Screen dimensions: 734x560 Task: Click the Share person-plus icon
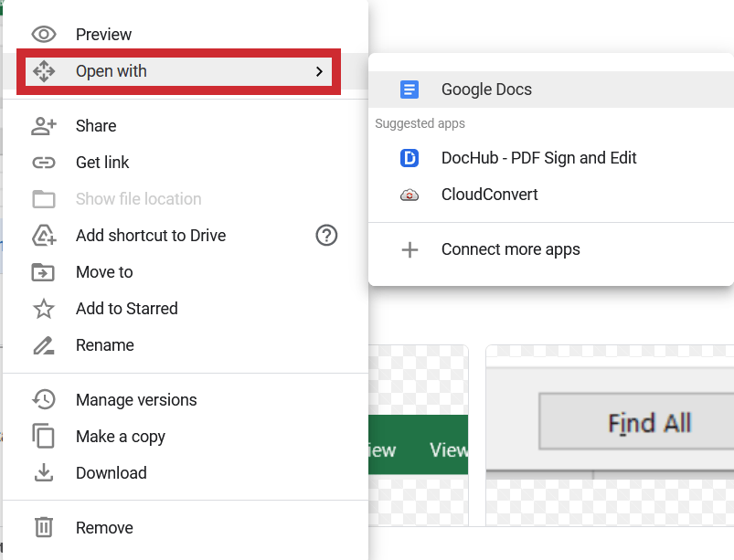point(44,126)
